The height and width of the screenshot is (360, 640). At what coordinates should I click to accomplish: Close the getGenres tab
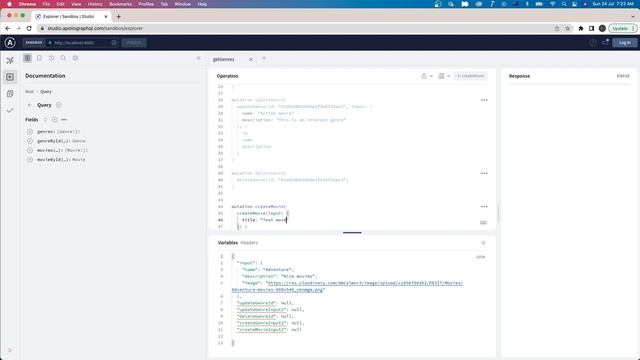251,59
